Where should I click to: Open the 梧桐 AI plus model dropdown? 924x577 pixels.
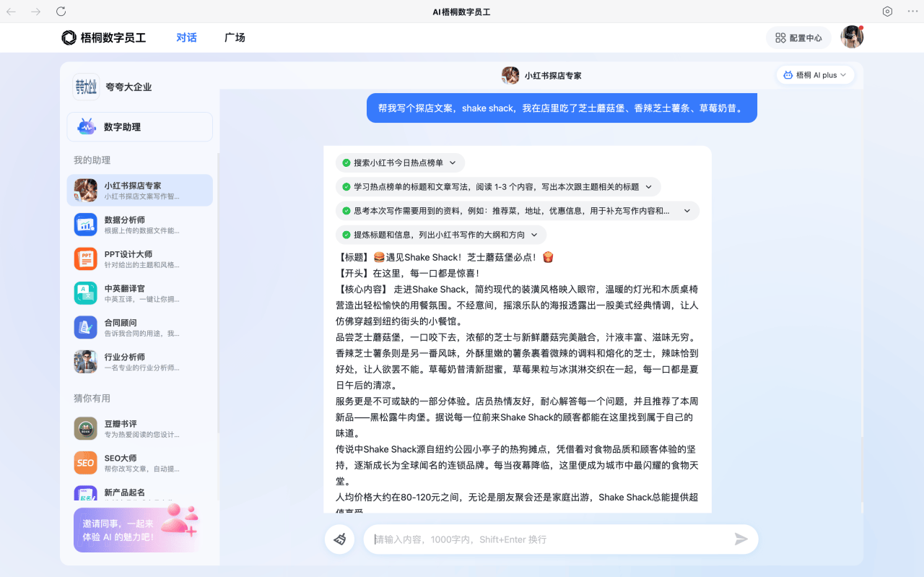[815, 75]
